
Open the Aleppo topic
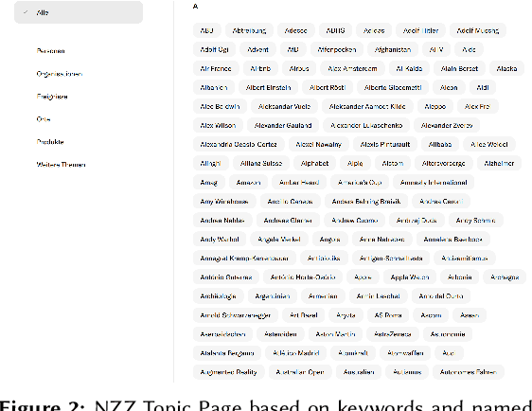click(x=435, y=107)
